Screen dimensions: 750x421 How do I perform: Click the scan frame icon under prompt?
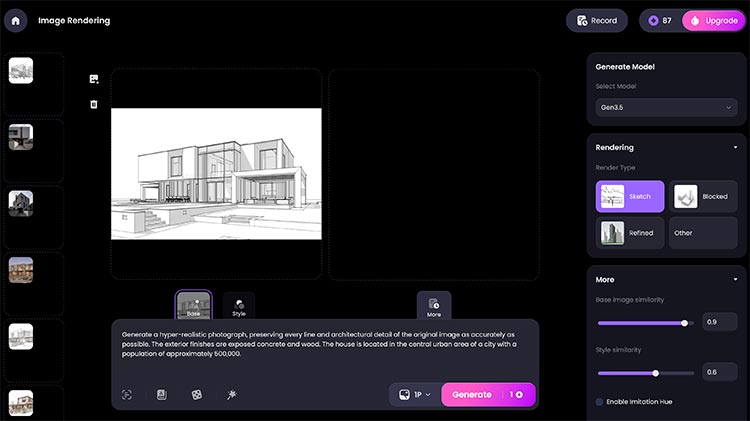point(127,395)
